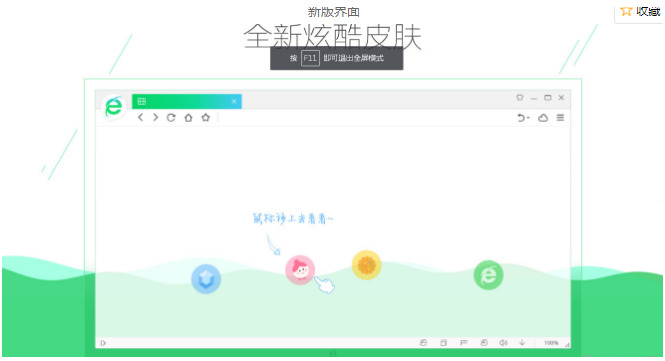Click the green browser logo skin circle
665x361 pixels.
pyautogui.click(x=489, y=275)
